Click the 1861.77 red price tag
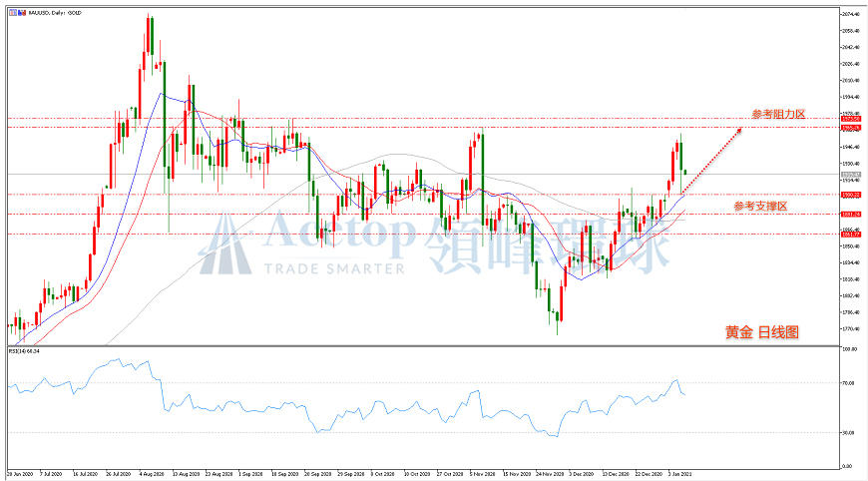The height and width of the screenshot is (481, 868). pos(850,235)
